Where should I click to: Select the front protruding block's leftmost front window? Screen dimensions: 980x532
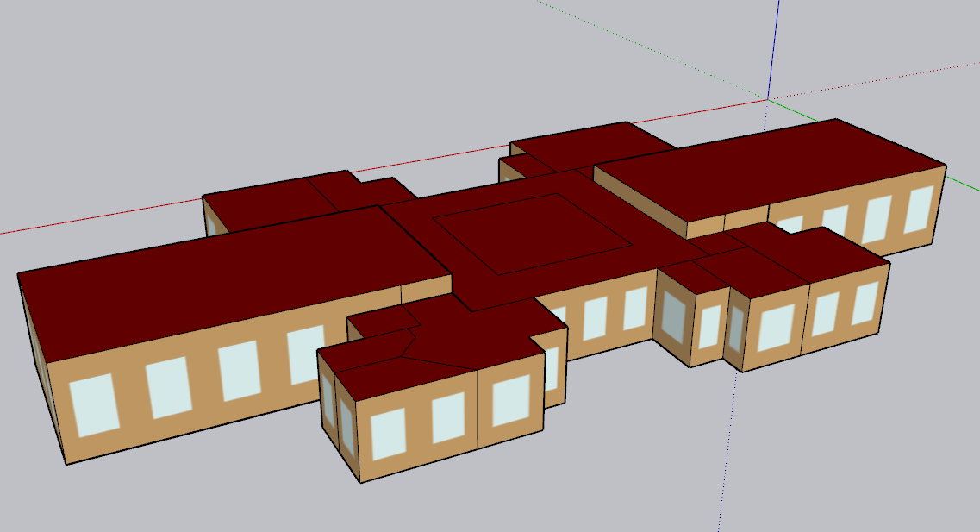pos(388,434)
